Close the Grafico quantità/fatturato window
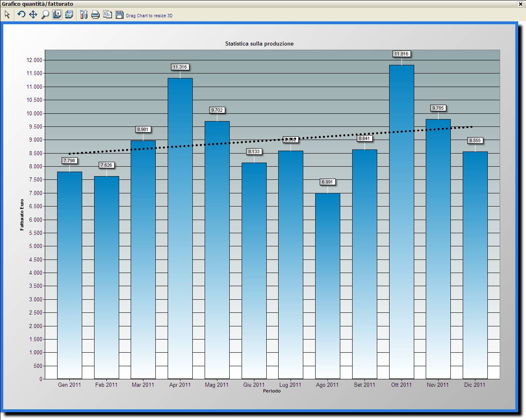The height and width of the screenshot is (420, 526). pos(520,4)
